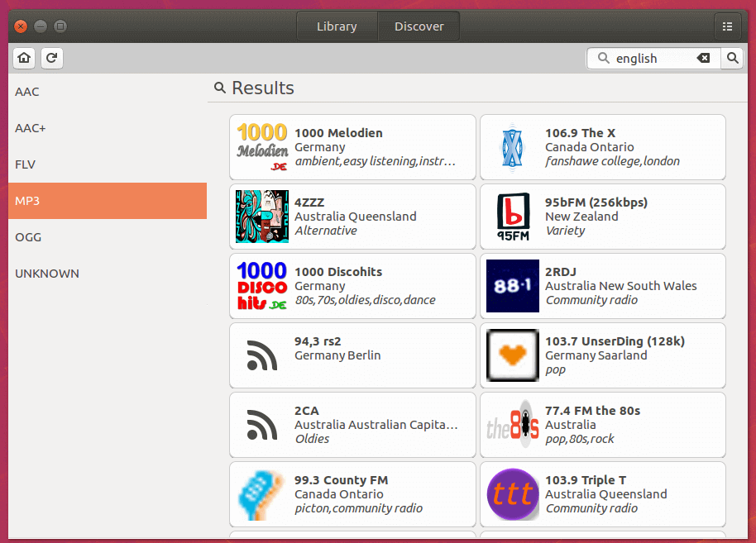
Task: Select UNKNOWN codec in sidebar
Action: (x=108, y=274)
